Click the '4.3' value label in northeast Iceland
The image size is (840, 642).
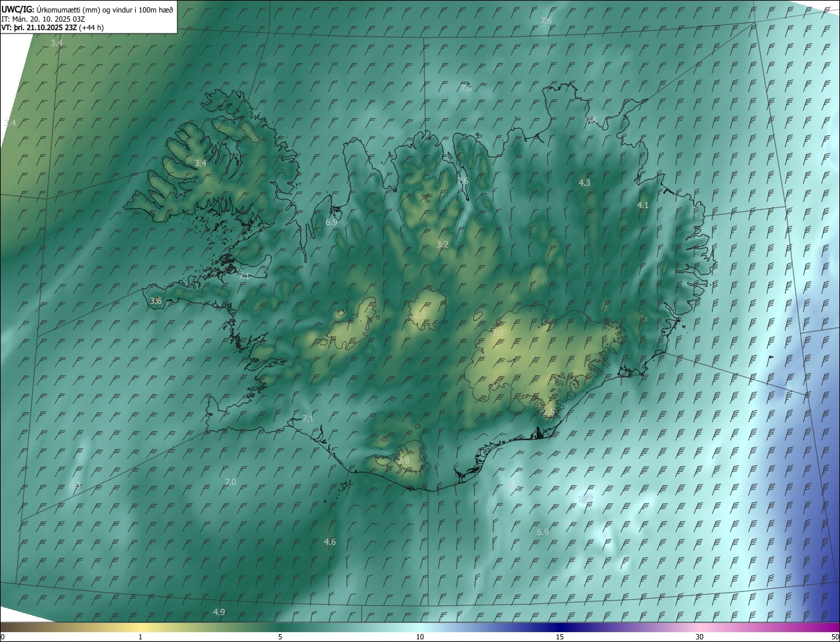click(x=585, y=182)
